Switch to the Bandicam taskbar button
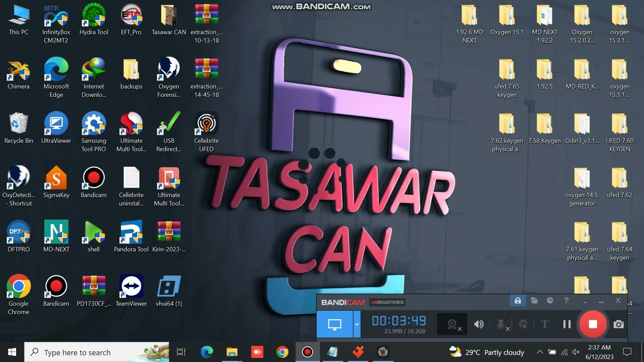644x362 pixels. [x=307, y=352]
